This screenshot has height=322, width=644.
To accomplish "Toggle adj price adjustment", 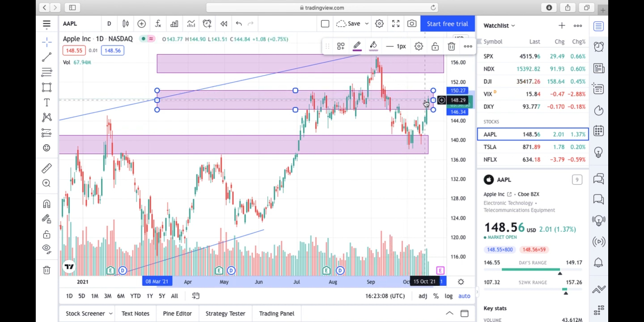I will click(423, 296).
